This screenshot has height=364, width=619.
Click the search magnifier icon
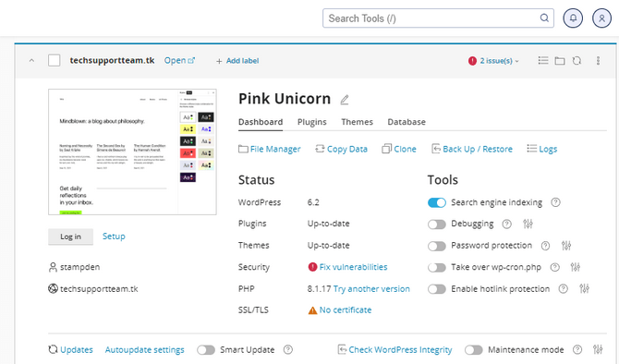point(544,18)
